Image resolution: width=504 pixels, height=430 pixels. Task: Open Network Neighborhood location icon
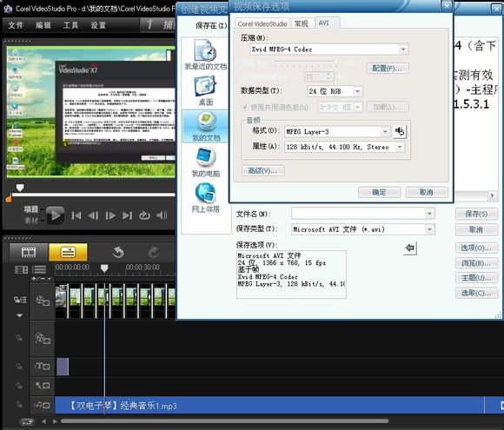pyautogui.click(x=205, y=198)
